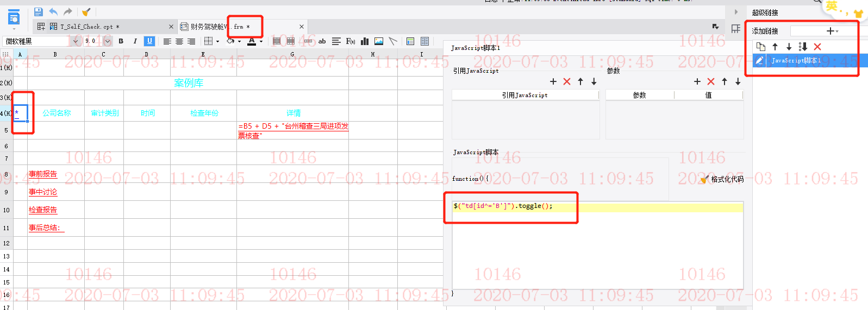Insert a formula with the F(x) icon

tap(351, 41)
